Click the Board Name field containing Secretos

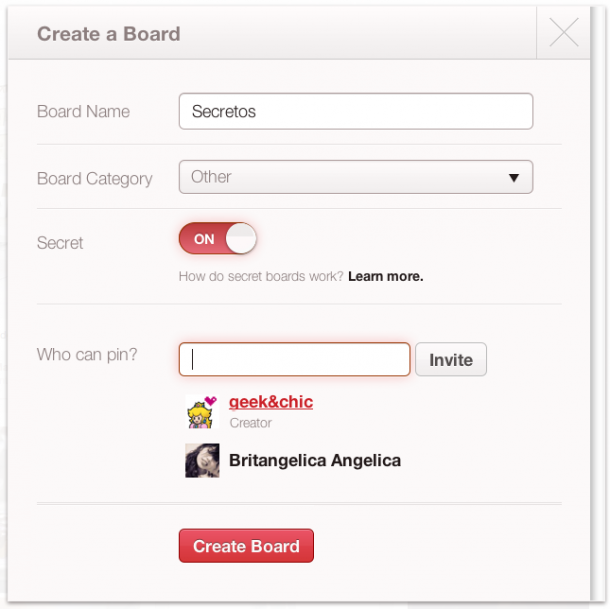pyautogui.click(x=355, y=112)
